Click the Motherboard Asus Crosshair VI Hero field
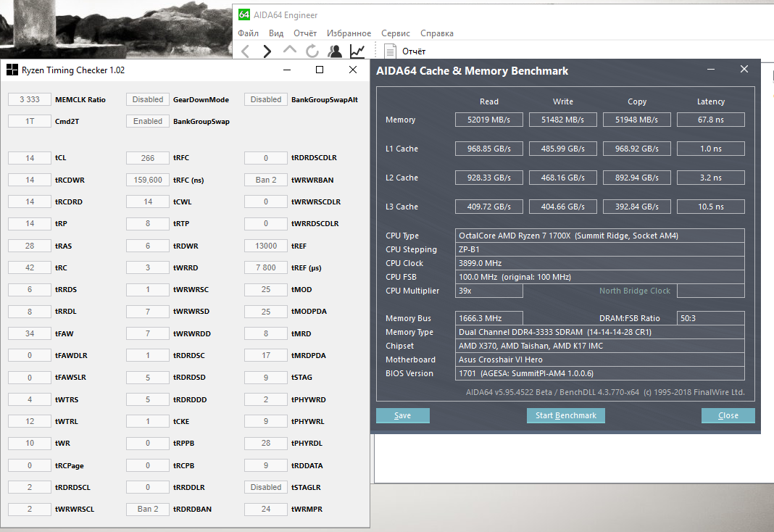This screenshot has height=532, width=774. pos(600,359)
